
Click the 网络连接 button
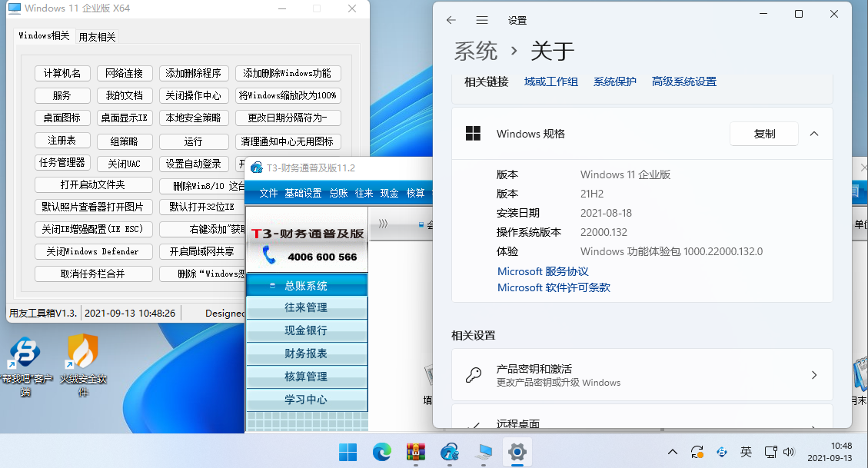point(124,73)
